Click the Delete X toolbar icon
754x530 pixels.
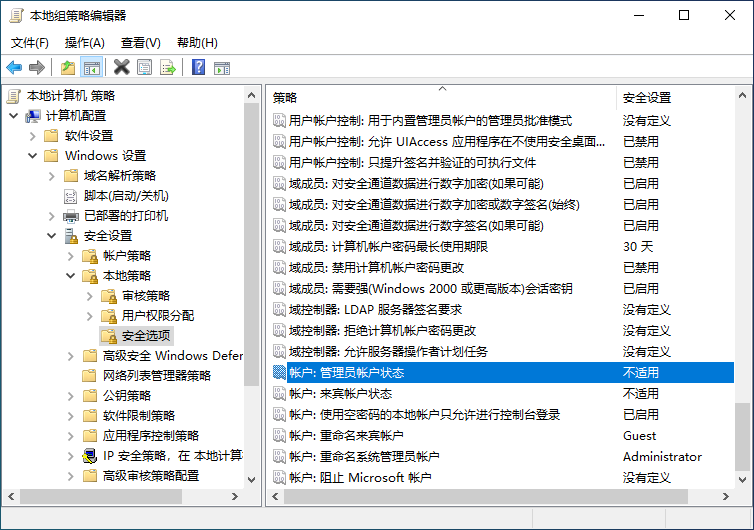click(121, 67)
